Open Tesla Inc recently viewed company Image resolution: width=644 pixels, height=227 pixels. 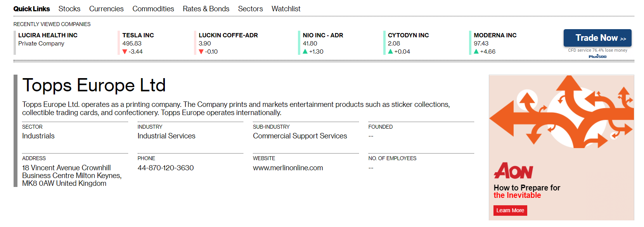pos(138,35)
